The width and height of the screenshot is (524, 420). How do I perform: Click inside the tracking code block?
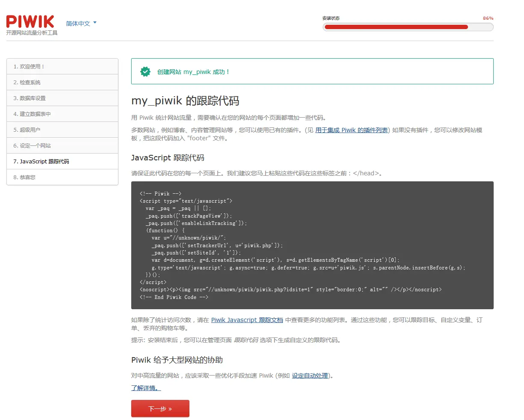coord(312,245)
